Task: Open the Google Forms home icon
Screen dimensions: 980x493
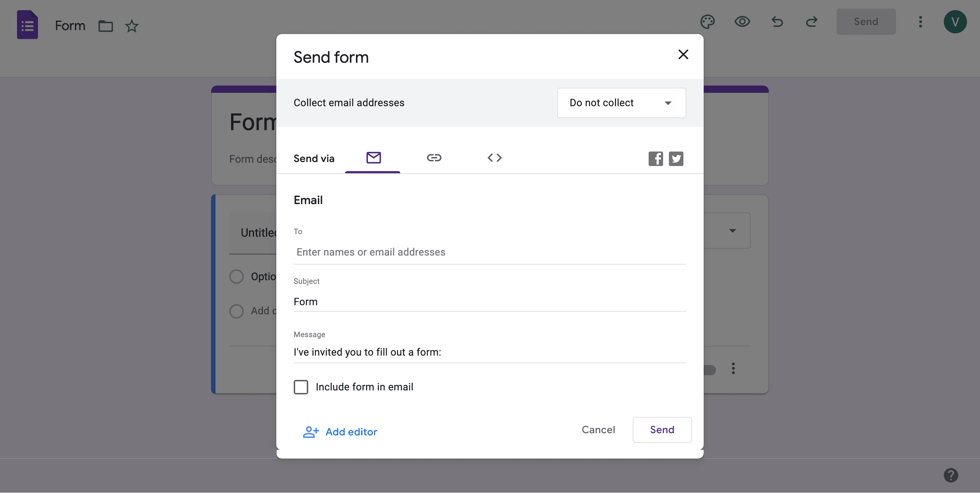Action: click(x=28, y=25)
